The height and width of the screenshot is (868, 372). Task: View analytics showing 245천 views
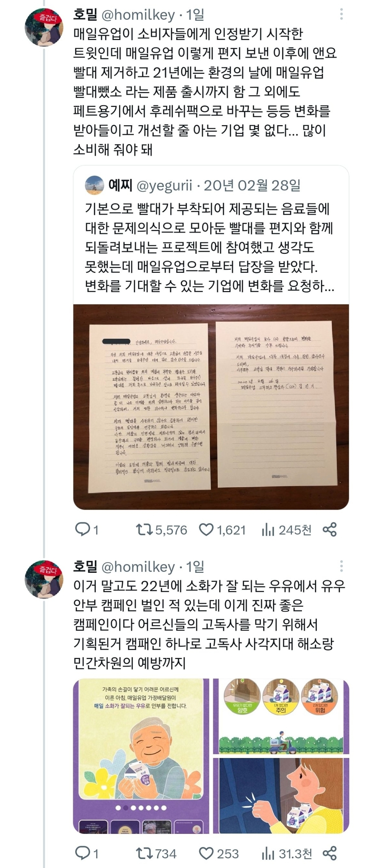(268, 530)
